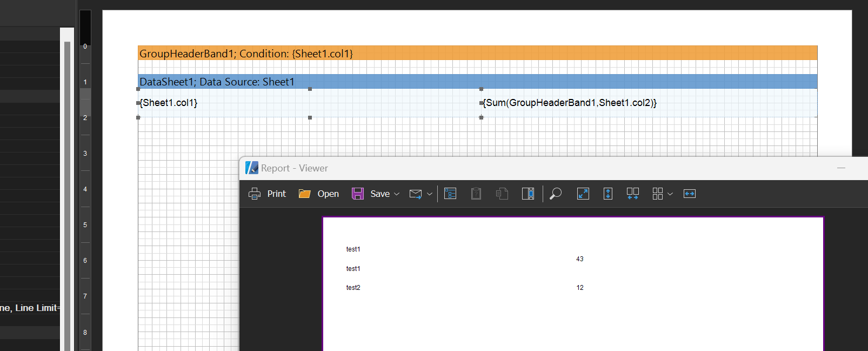Show two pages side by side

click(633, 194)
